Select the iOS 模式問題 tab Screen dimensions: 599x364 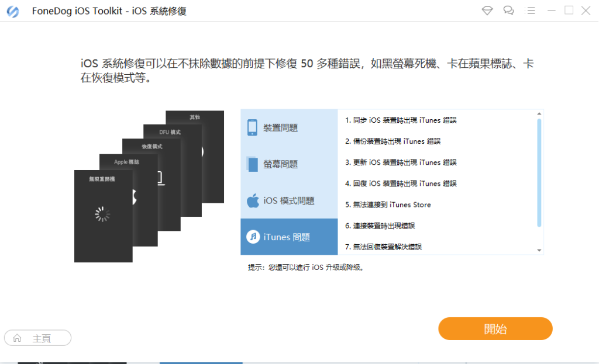coord(289,200)
